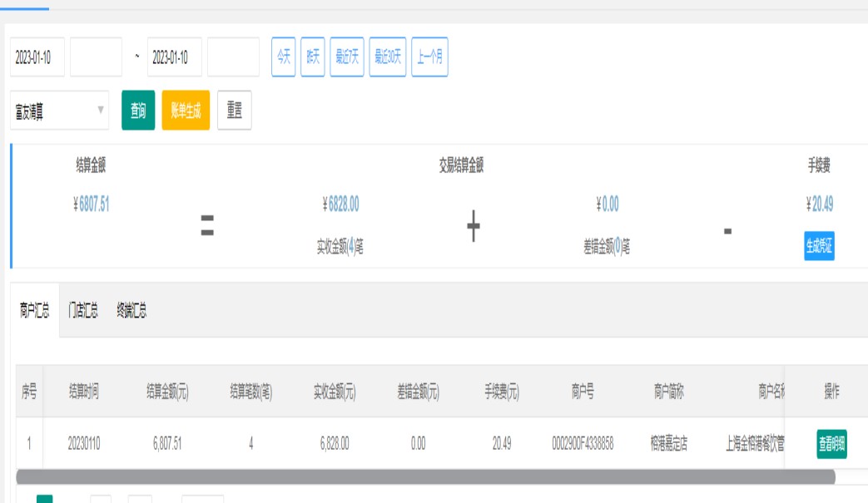Click the empty time field beside the start date
The image size is (868, 503).
coord(96,57)
